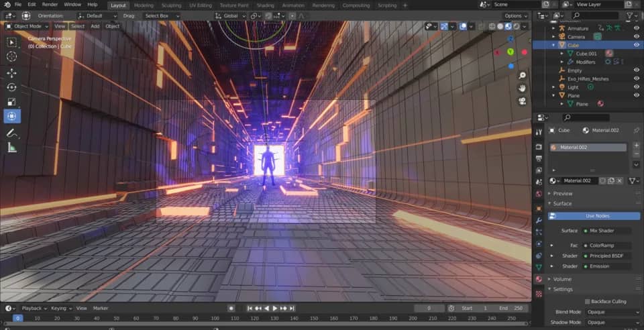Select the Select Box tool in toolbar
Image resolution: width=644 pixels, height=330 pixels.
(12, 42)
